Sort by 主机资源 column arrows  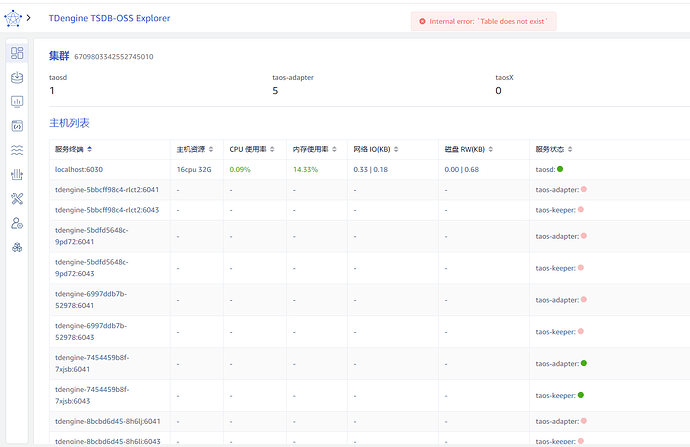point(211,149)
